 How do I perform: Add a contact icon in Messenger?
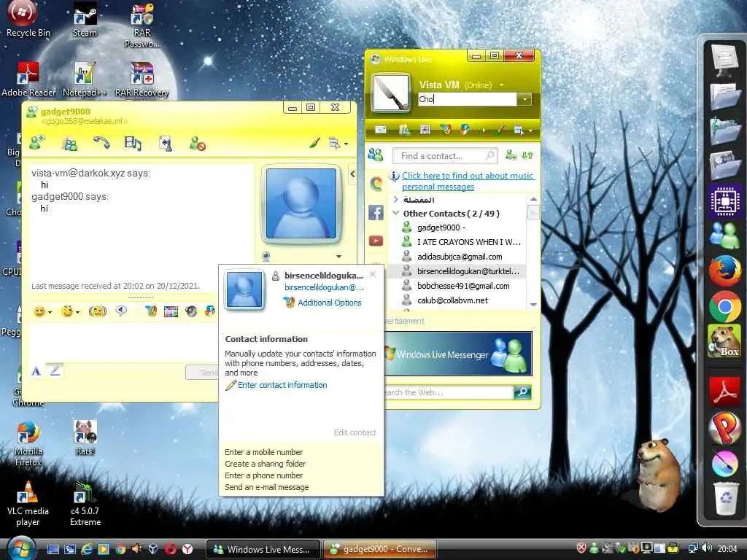511,155
